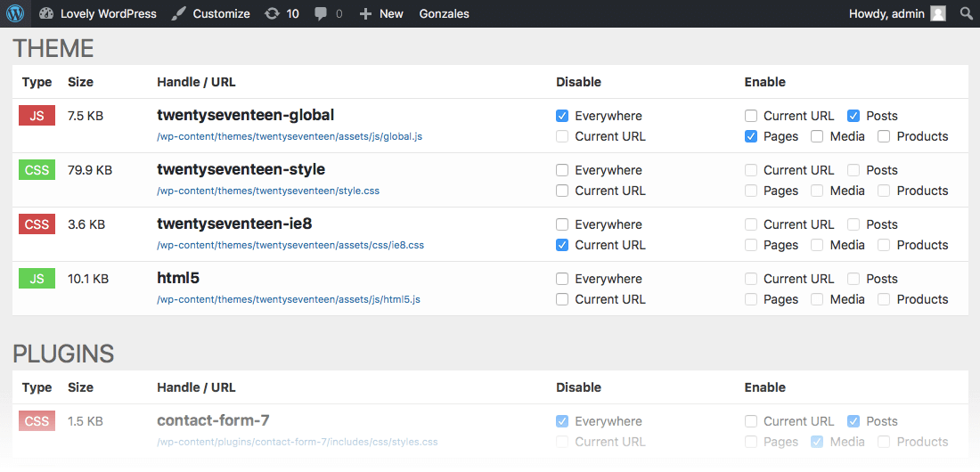Image resolution: width=980 pixels, height=472 pixels.
Task: Open the Gonzales admin bar item
Action: coord(445,13)
